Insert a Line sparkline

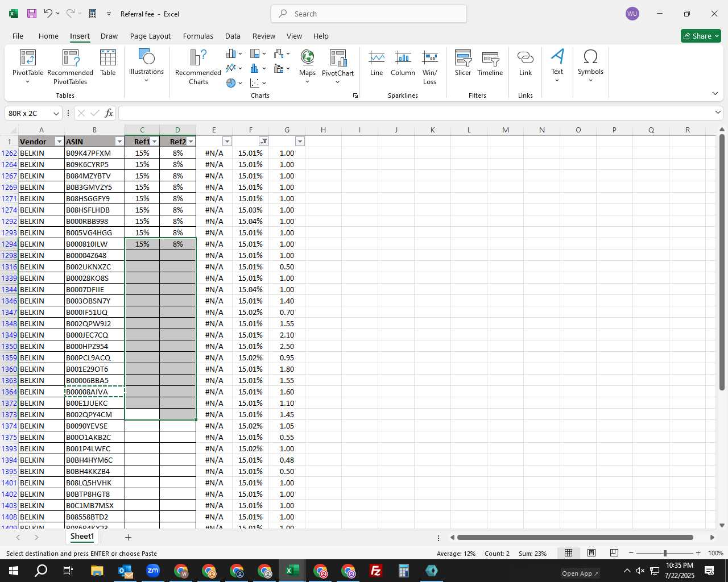pos(377,63)
